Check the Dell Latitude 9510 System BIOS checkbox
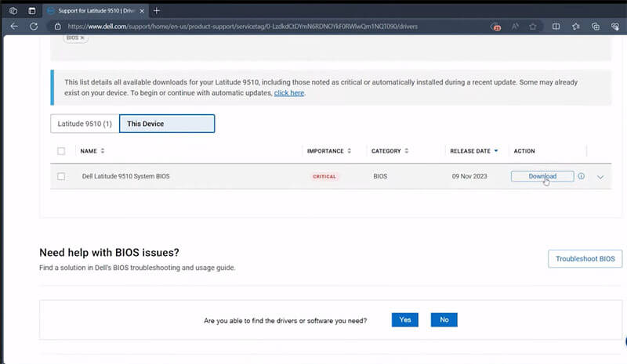The image size is (627, 364). [x=61, y=176]
